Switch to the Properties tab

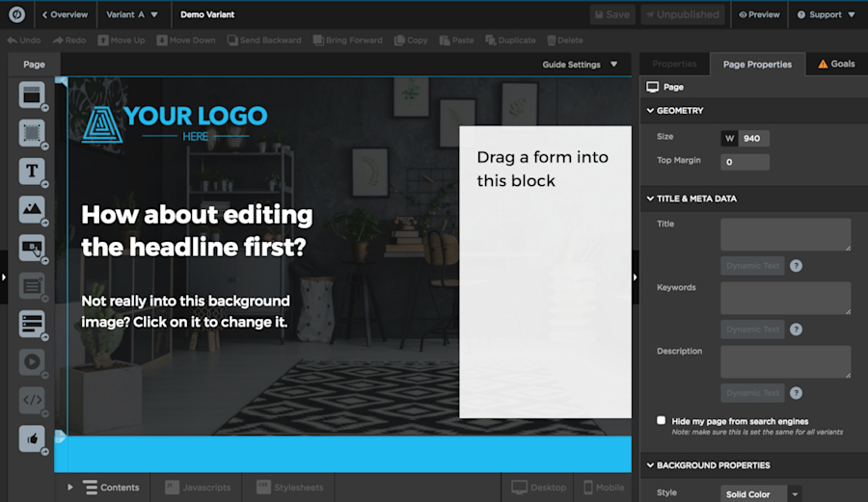click(x=674, y=65)
